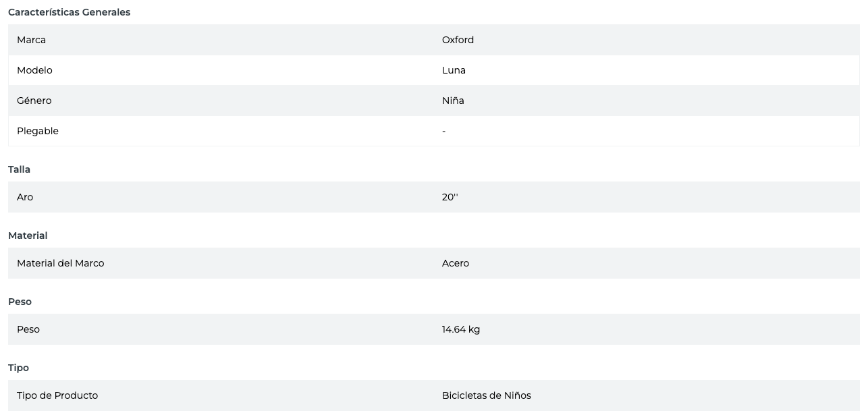Select the Género row label
This screenshot has width=868, height=419.
pyautogui.click(x=34, y=101)
